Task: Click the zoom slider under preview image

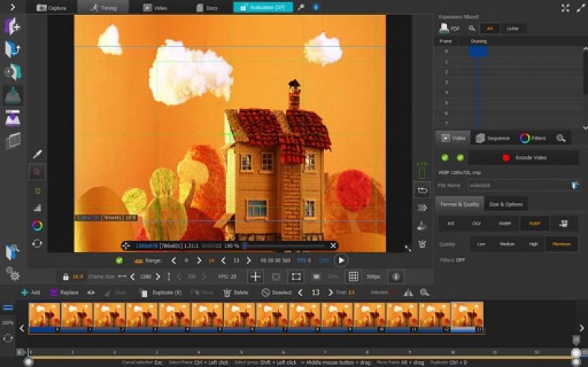Action: (x=284, y=245)
